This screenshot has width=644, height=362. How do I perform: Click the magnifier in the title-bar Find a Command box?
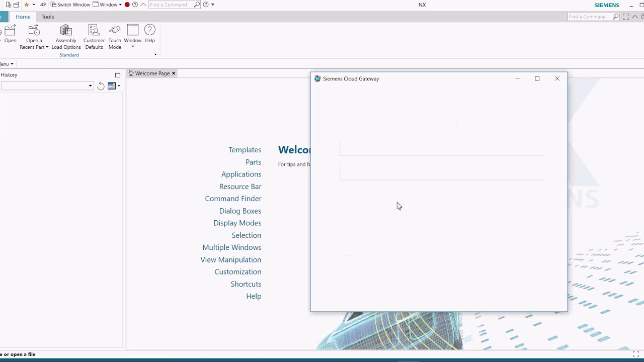pos(197,5)
